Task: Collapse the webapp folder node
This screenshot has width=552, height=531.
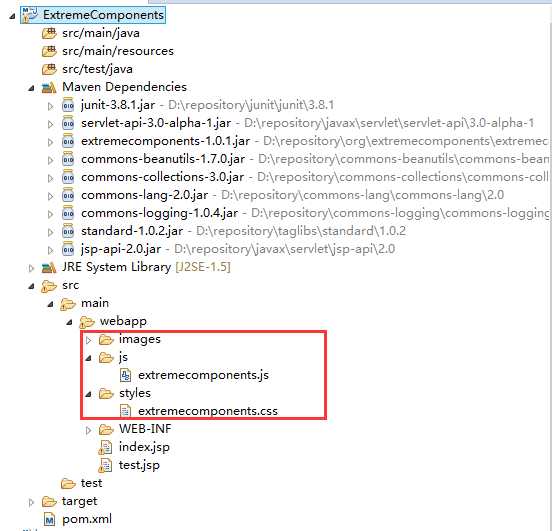Action: [x=70, y=322]
